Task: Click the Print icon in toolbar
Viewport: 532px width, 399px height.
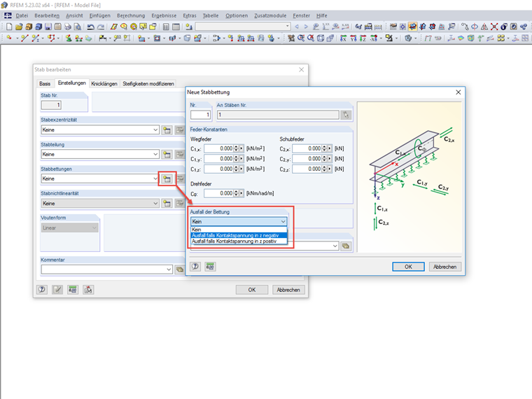Action: click(68, 27)
